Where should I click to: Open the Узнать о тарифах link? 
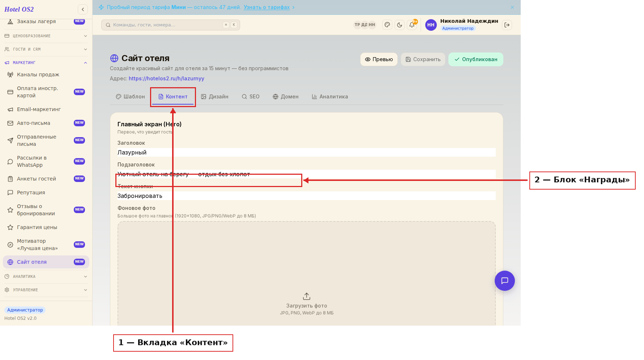[x=266, y=7]
